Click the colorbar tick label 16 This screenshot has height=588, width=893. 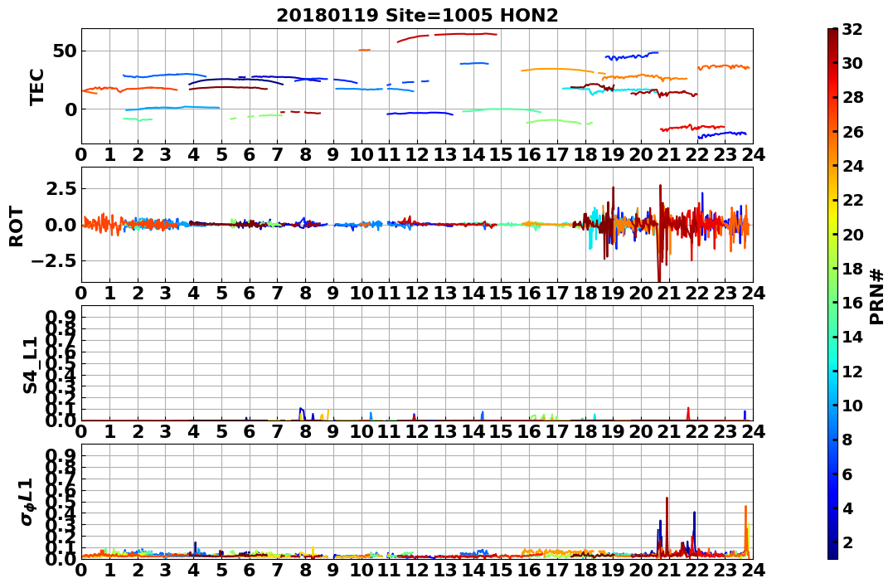(852, 303)
